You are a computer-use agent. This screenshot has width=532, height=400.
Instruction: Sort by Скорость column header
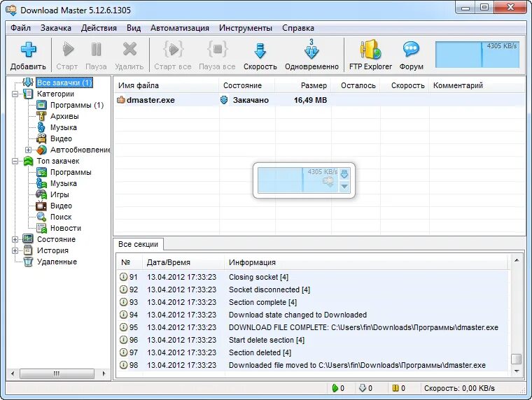tap(405, 85)
